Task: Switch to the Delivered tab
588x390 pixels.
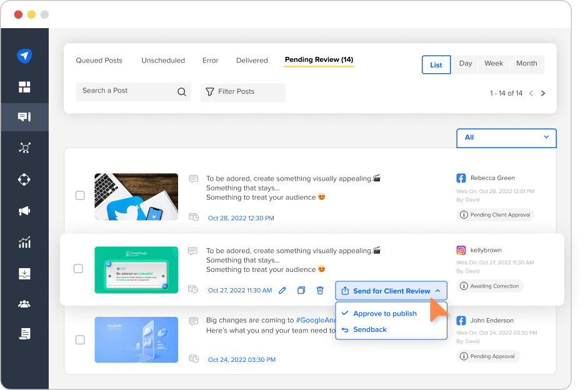Action: click(252, 60)
